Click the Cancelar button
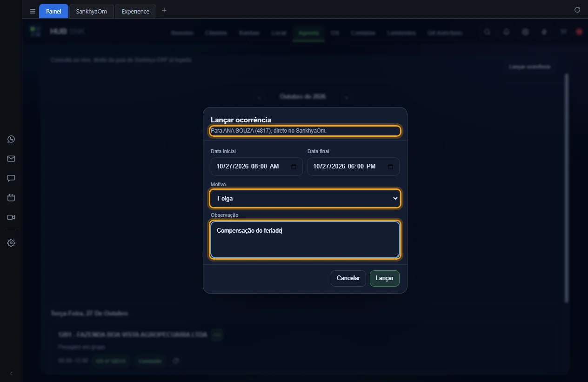Image resolution: width=588 pixels, height=382 pixels. pos(348,278)
